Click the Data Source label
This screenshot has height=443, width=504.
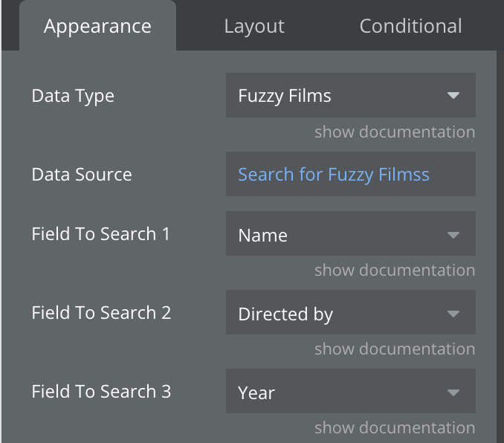click(x=82, y=175)
